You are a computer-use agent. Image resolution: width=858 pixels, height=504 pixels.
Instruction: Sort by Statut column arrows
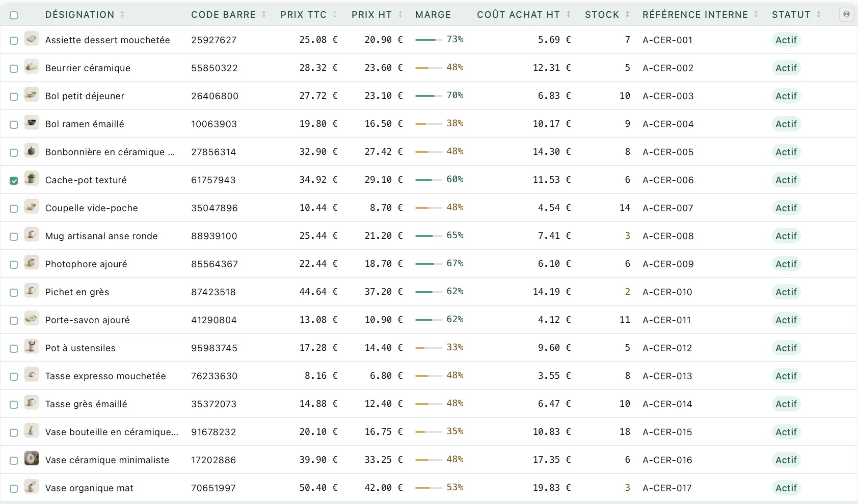point(819,15)
